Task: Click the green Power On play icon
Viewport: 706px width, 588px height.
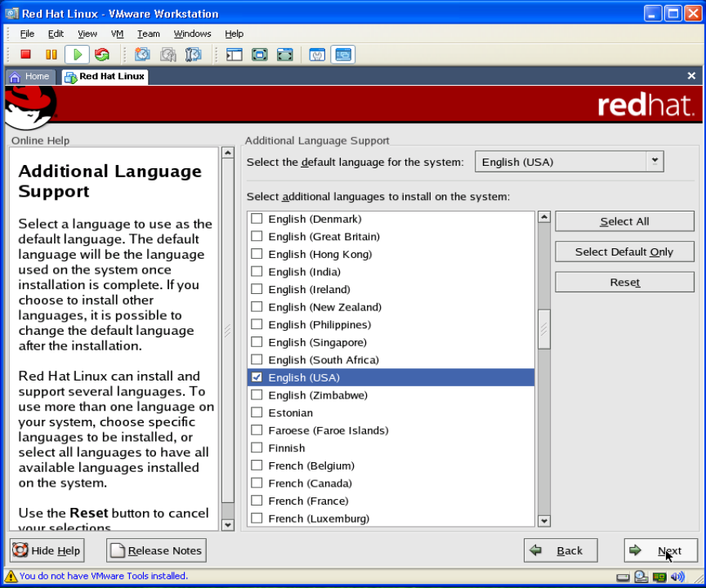Action: (77, 55)
